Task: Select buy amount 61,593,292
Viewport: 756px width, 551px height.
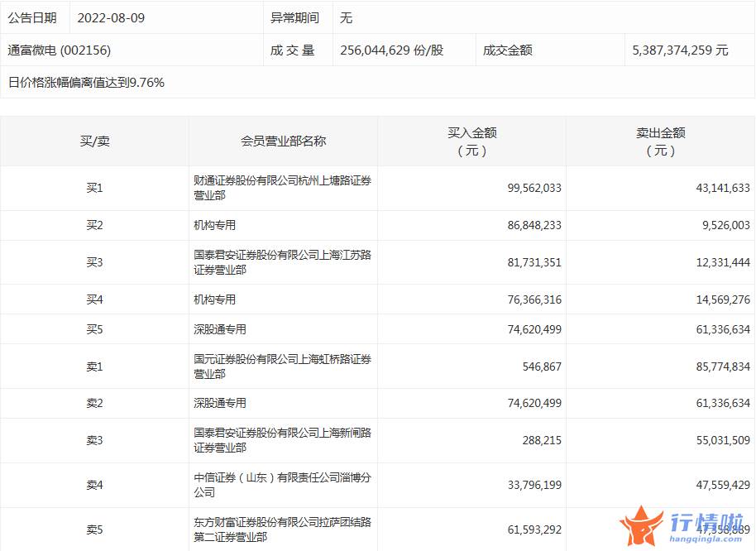Action: tap(534, 529)
